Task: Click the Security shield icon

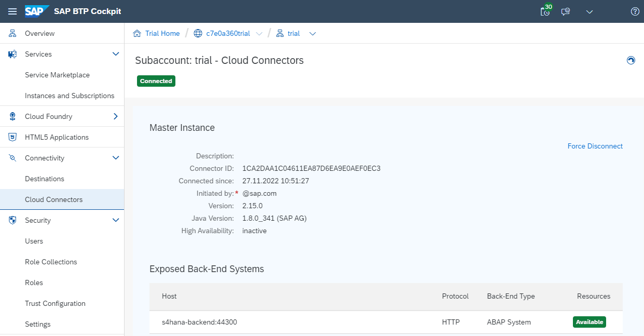Action: [x=12, y=220]
